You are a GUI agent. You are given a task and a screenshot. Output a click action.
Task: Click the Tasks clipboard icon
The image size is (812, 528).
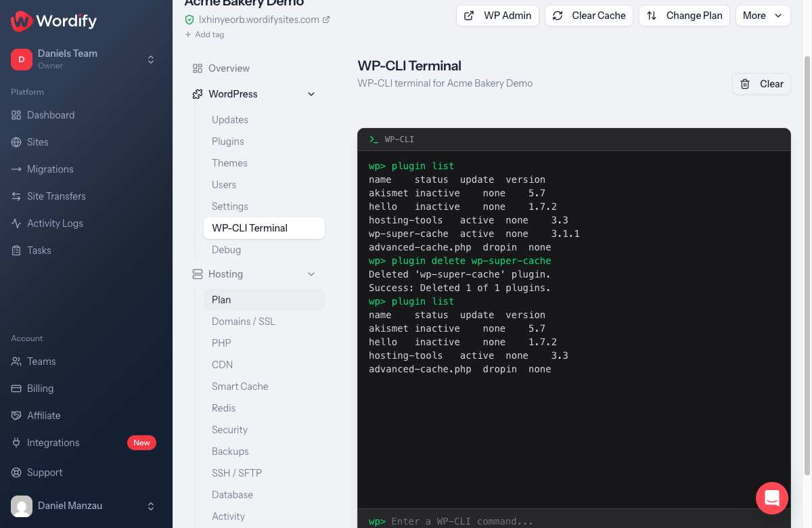(16, 250)
